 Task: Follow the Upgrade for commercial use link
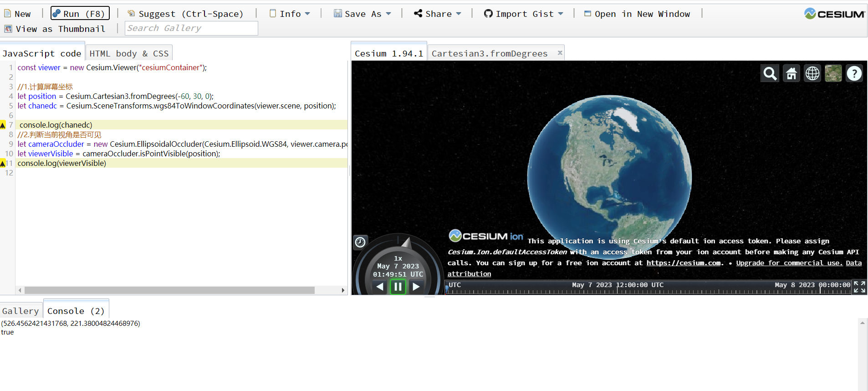point(789,263)
